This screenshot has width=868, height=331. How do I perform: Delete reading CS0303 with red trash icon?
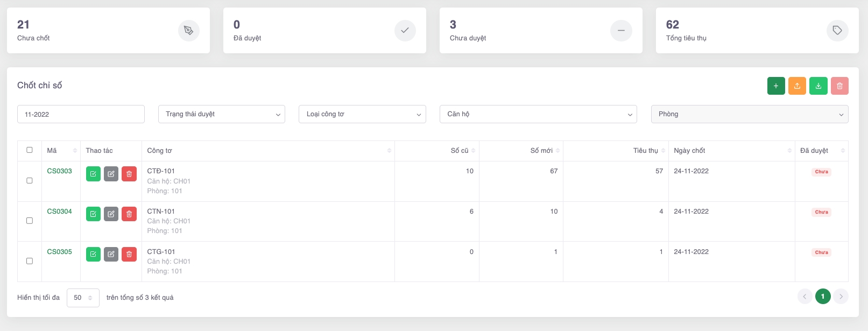pos(129,174)
